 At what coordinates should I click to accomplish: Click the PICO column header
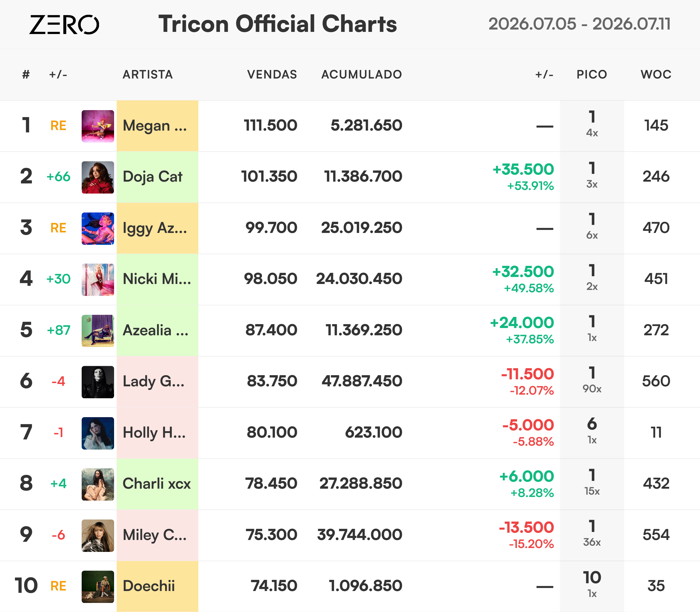coord(592,74)
